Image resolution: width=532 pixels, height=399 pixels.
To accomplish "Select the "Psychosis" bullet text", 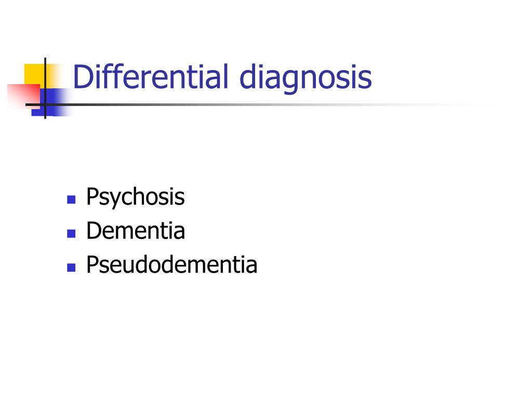I will [x=136, y=197].
